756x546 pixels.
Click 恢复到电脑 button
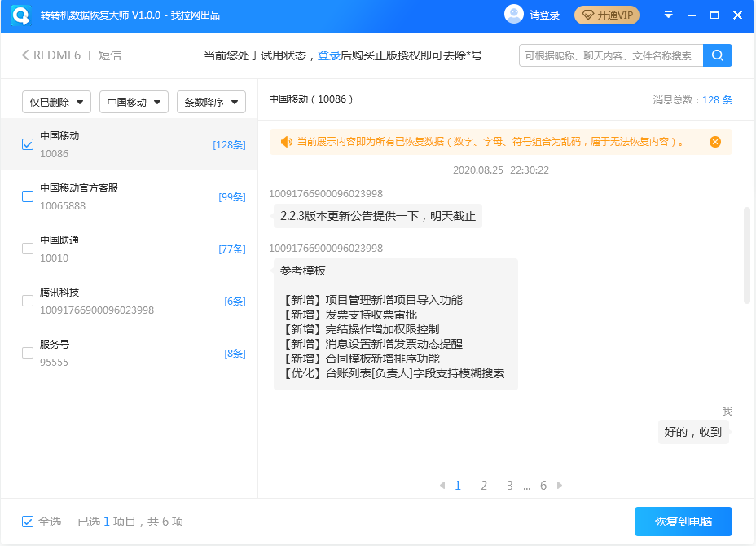(x=683, y=522)
